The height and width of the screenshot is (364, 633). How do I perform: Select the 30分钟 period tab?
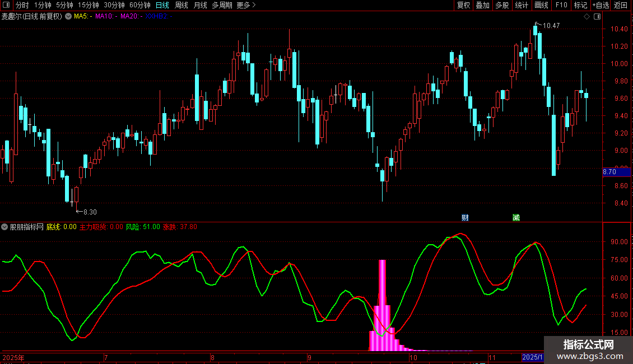tap(114, 5)
